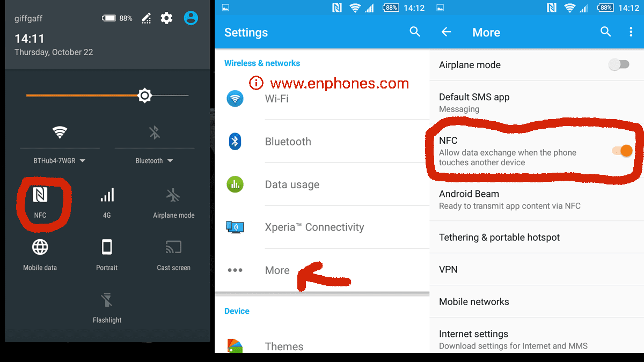Open Data usage settings
The width and height of the screenshot is (644, 362).
(322, 184)
